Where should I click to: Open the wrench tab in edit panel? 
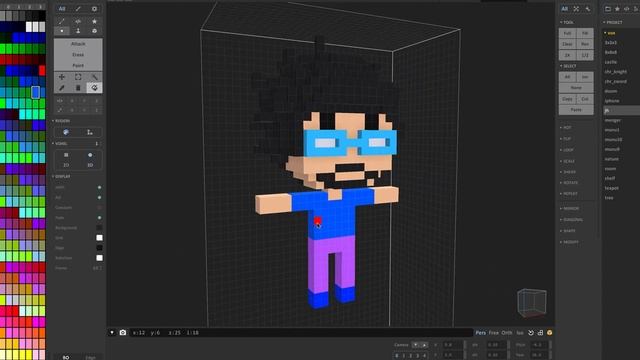pos(588,9)
